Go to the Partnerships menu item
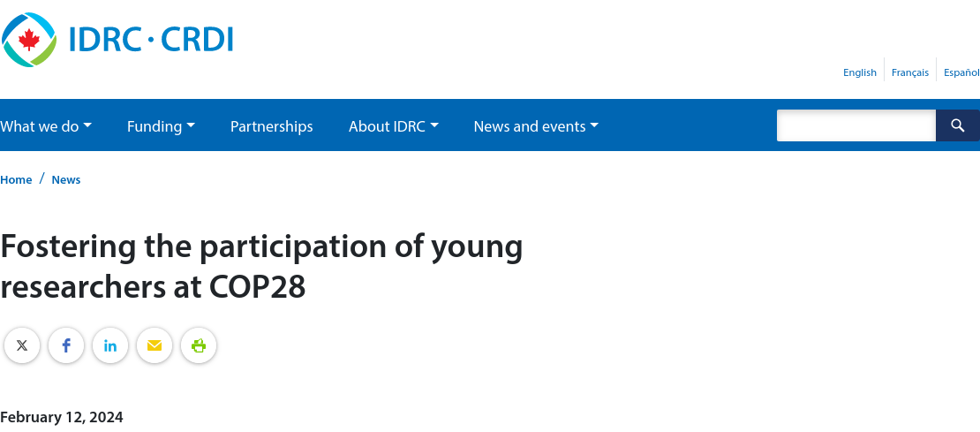 [x=272, y=126]
